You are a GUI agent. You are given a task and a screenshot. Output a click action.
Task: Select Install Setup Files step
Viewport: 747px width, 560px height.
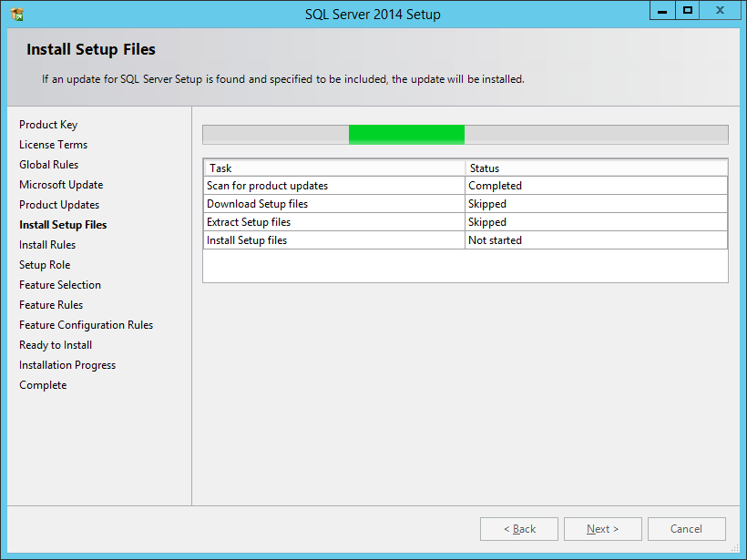point(63,225)
